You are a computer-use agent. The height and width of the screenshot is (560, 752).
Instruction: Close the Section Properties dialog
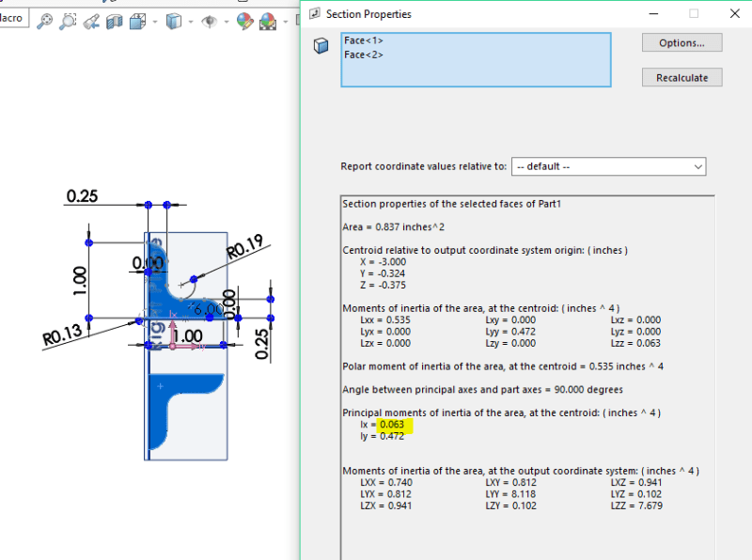[x=735, y=13]
